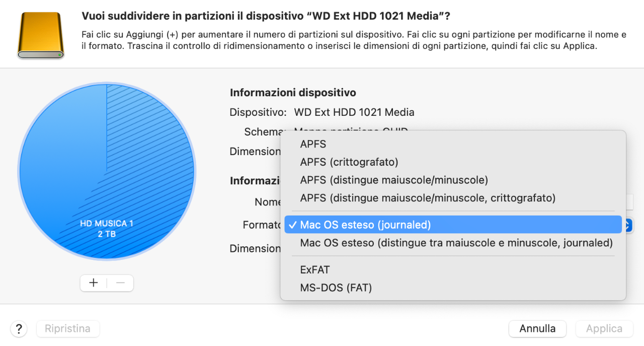644x346 pixels.
Task: Click the yellow external drive icon
Action: tap(41, 35)
